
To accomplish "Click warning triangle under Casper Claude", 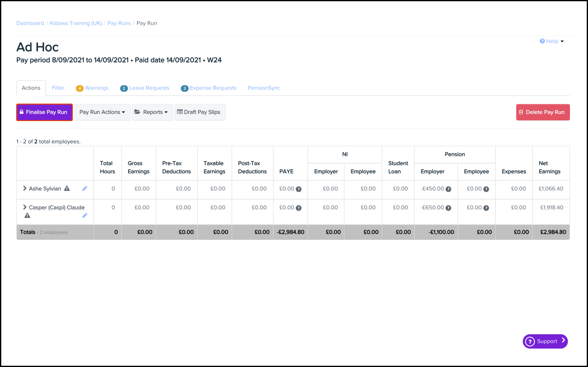I will pos(27,215).
